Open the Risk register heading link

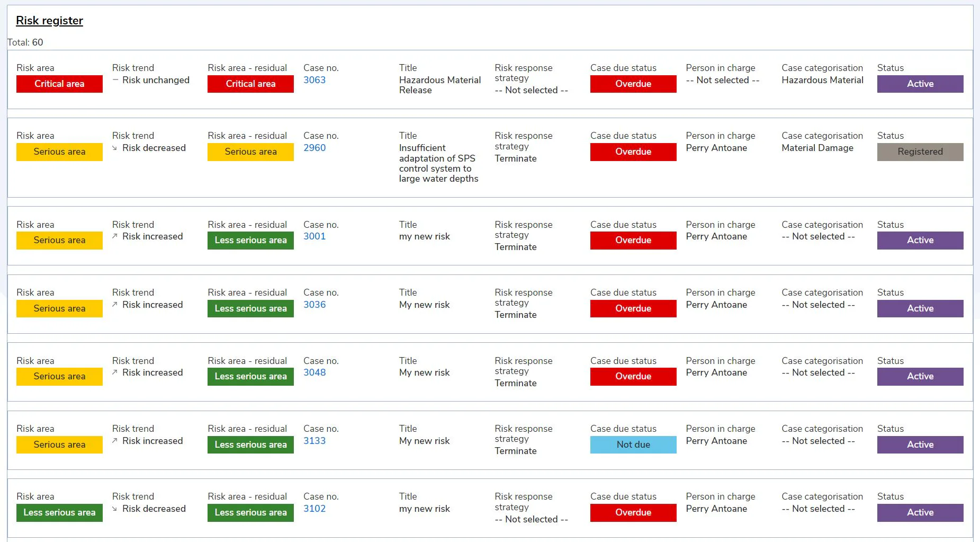(49, 21)
